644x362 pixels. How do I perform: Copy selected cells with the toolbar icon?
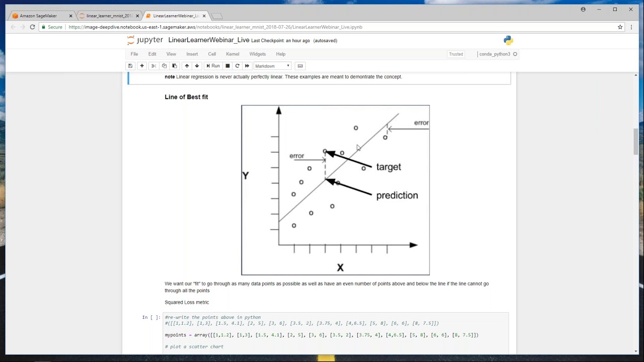point(164,66)
